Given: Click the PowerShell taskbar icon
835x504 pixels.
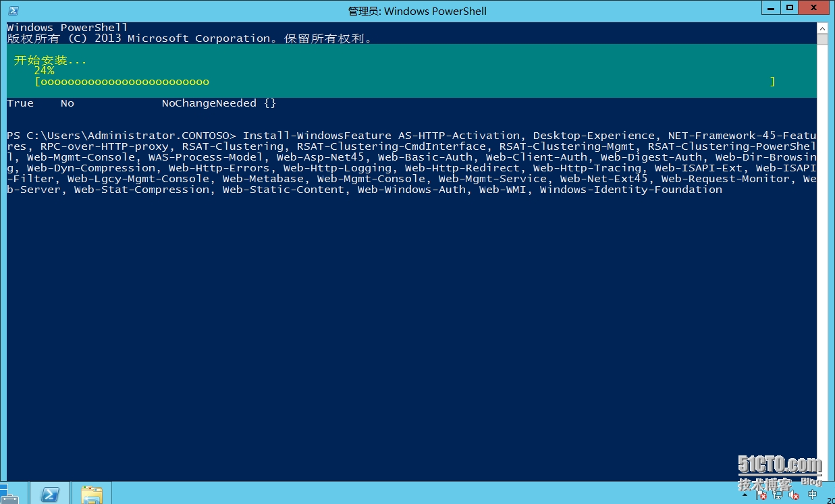Looking at the screenshot, I should pos(49,495).
